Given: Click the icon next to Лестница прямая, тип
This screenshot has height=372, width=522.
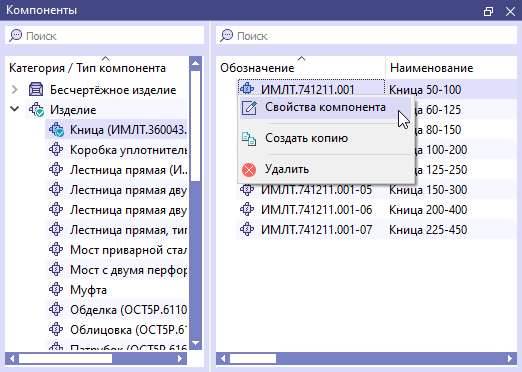Looking at the screenshot, I should (x=56, y=229).
